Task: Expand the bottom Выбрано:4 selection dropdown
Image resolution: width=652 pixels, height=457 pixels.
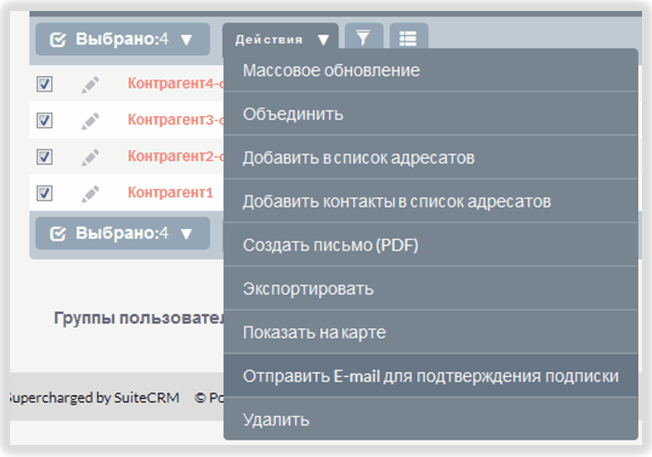Action: coord(122,233)
